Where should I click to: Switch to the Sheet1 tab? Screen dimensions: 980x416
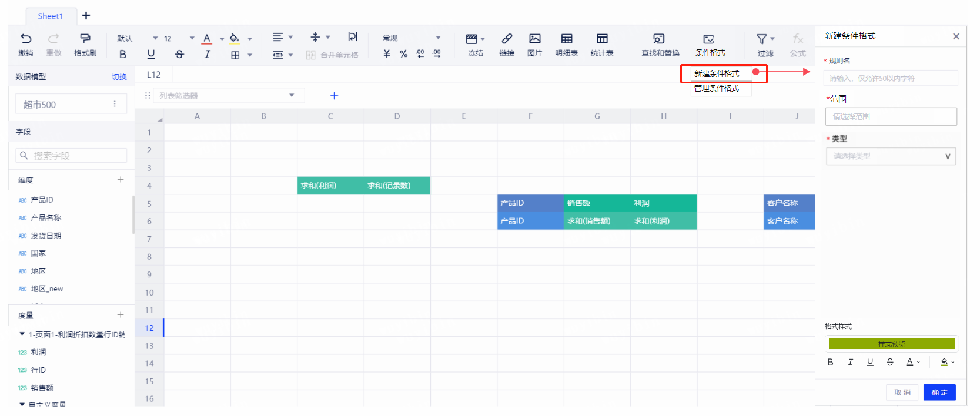(50, 16)
